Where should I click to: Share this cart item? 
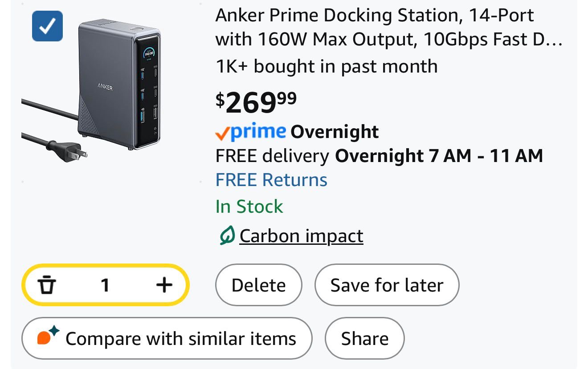364,338
